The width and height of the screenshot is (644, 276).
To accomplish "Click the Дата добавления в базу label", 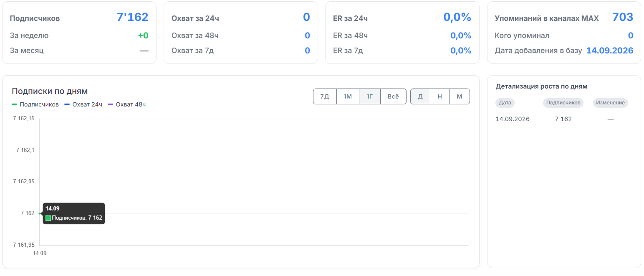I will click(x=538, y=51).
